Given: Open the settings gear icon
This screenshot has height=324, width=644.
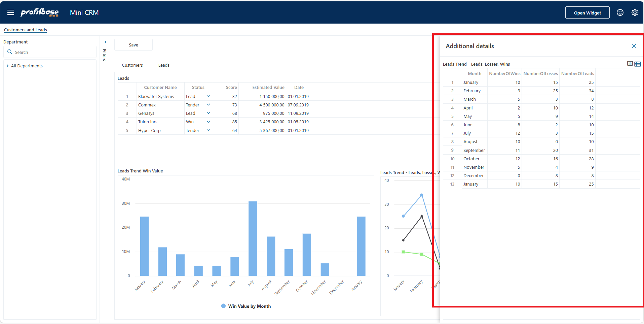Looking at the screenshot, I should point(635,12).
